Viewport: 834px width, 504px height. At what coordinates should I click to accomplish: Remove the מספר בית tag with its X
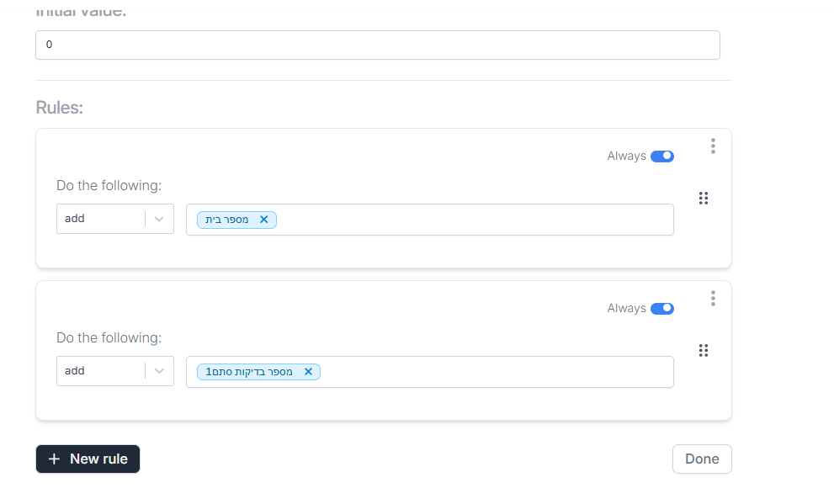coord(263,220)
